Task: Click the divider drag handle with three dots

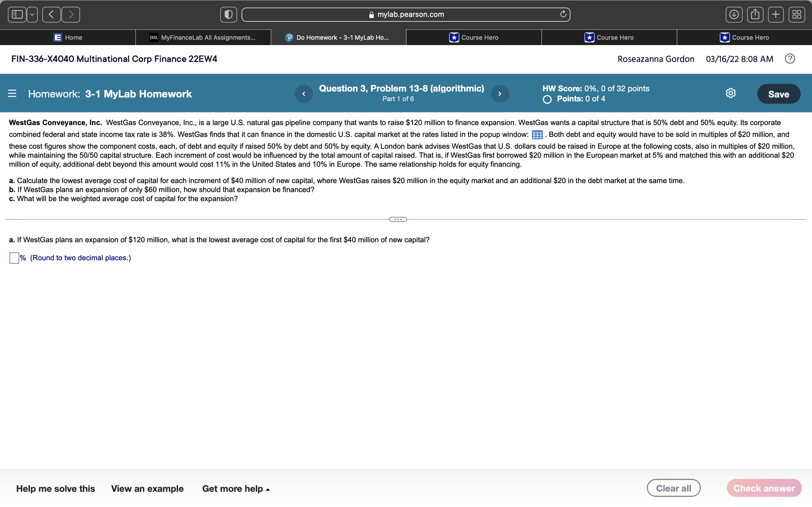Action: point(398,219)
